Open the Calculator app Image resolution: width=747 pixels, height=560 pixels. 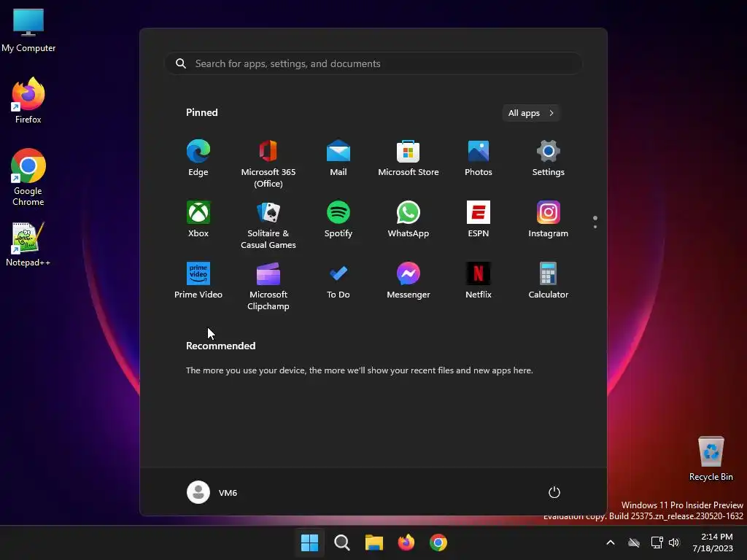click(549, 281)
